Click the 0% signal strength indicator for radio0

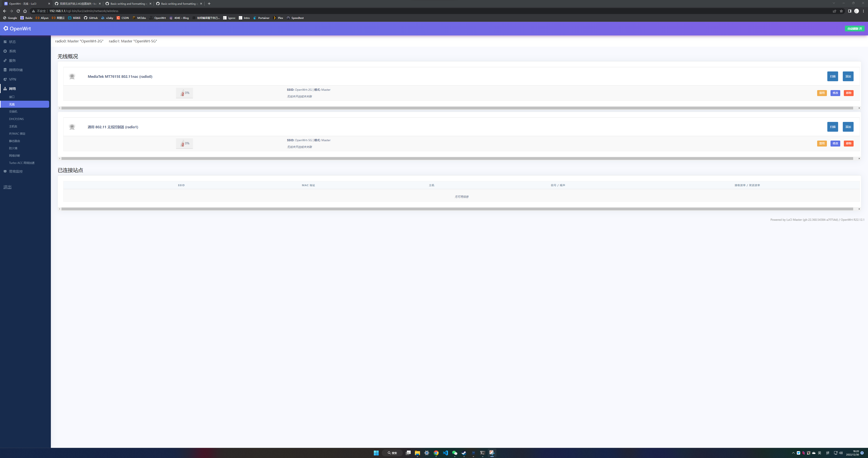point(184,93)
